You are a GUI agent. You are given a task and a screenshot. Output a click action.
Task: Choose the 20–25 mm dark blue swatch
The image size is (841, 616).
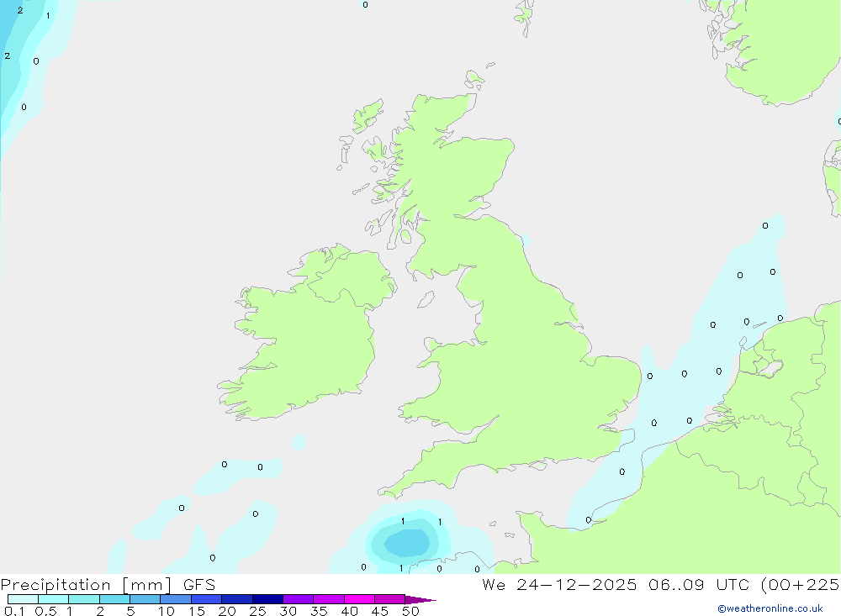click(236, 599)
